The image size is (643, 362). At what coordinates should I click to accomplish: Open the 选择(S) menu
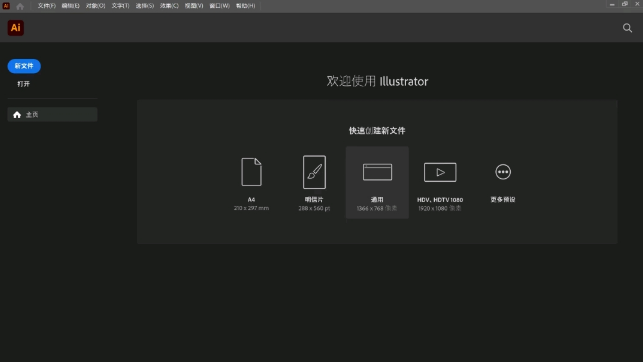coord(145,6)
